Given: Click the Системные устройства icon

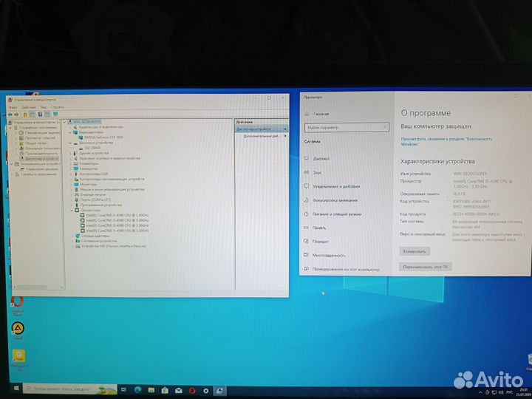Looking at the screenshot, I should point(78,241).
